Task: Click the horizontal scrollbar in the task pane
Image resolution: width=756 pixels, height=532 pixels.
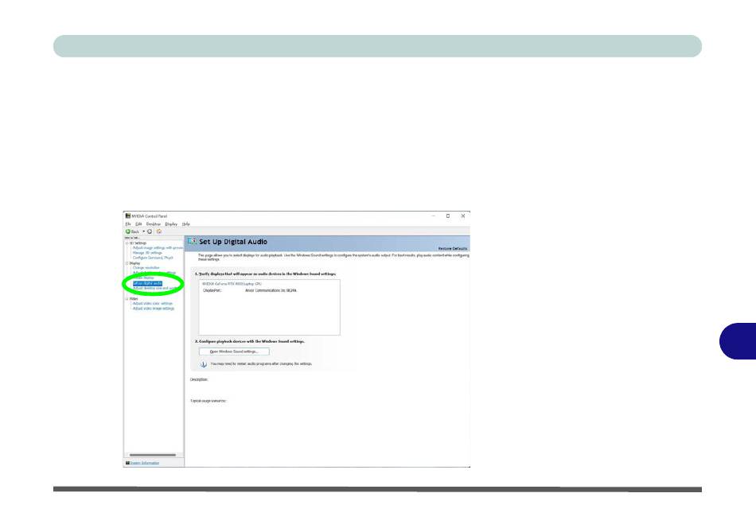Action: [153, 455]
